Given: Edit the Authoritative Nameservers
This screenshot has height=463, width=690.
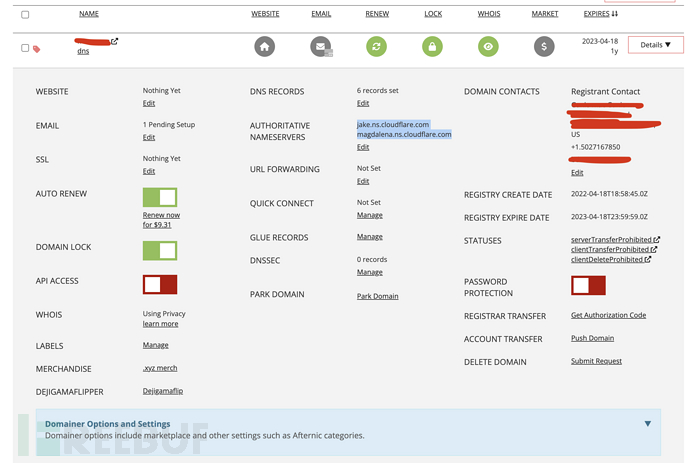Looking at the screenshot, I should [363, 147].
